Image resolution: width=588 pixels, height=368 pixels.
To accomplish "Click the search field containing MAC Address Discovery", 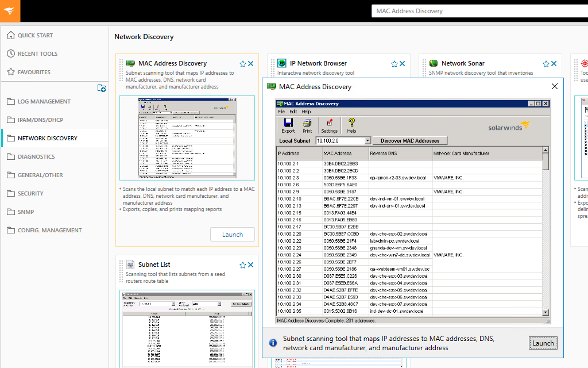I will pos(479,11).
